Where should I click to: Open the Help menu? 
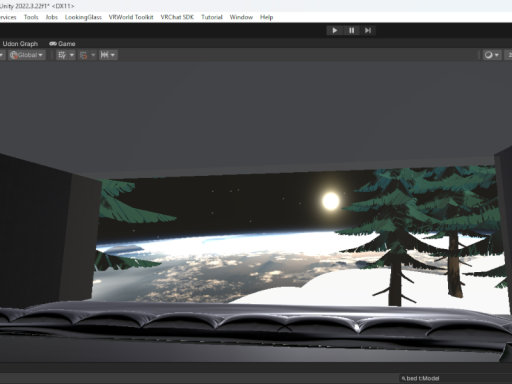pos(266,17)
